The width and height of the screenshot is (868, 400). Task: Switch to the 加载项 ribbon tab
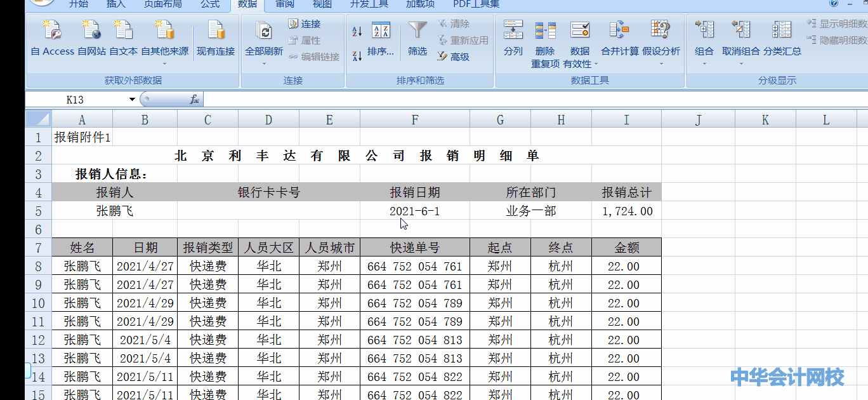420,4
